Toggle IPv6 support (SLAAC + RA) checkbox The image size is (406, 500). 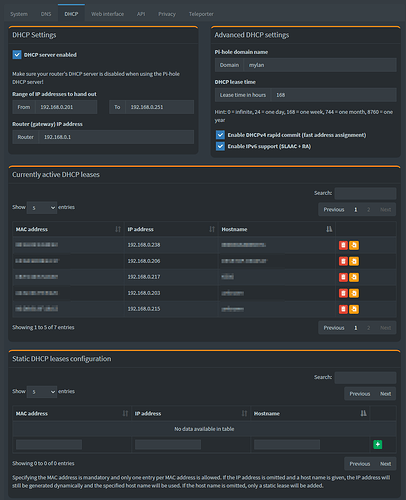point(220,146)
